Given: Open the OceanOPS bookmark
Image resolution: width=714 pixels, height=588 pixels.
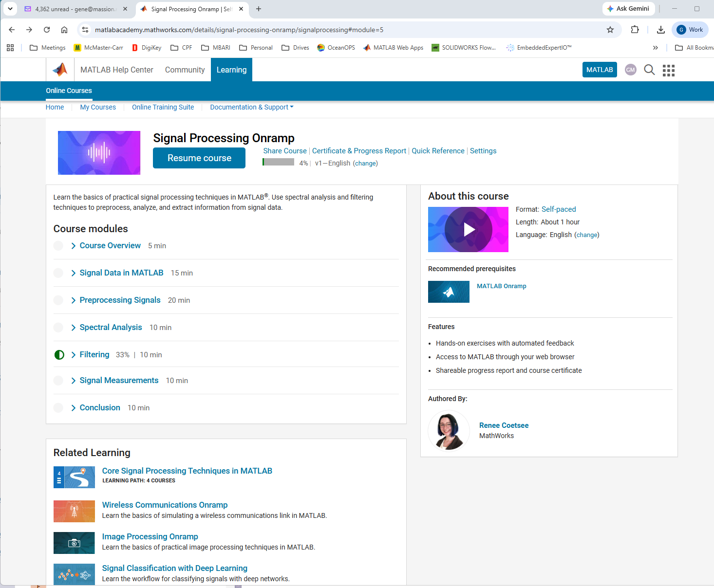Looking at the screenshot, I should pos(336,48).
